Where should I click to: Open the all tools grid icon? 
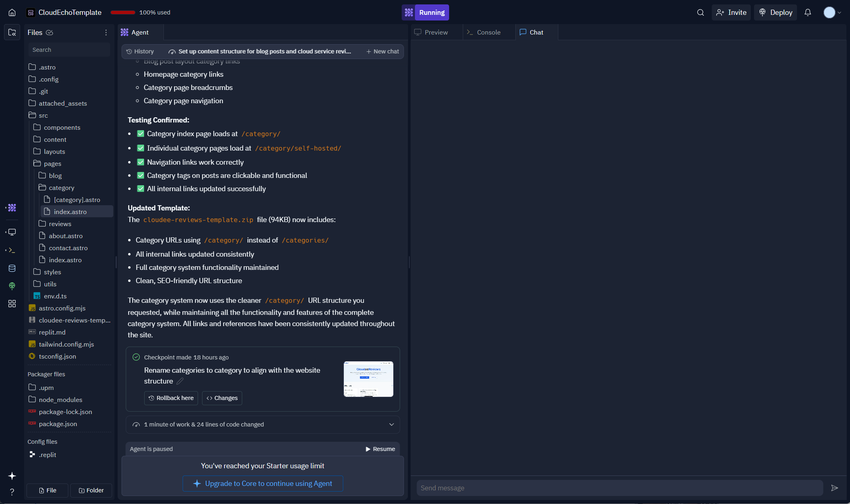(x=12, y=304)
